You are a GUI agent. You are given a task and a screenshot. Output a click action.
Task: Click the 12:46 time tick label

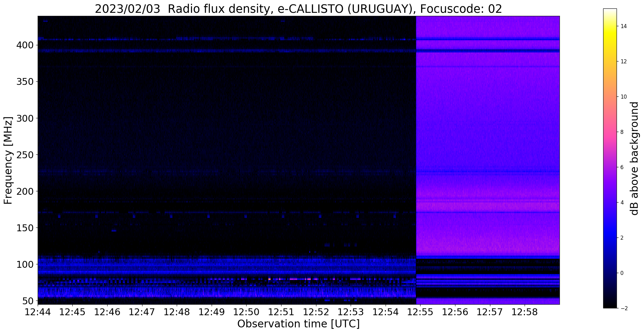click(107, 312)
